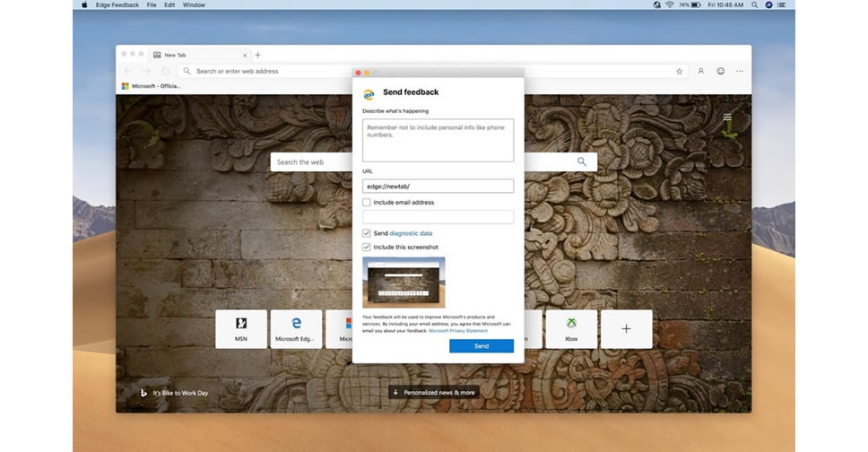The height and width of the screenshot is (452, 868).
Task: Click the favorites star icon in address bar
Action: (679, 71)
